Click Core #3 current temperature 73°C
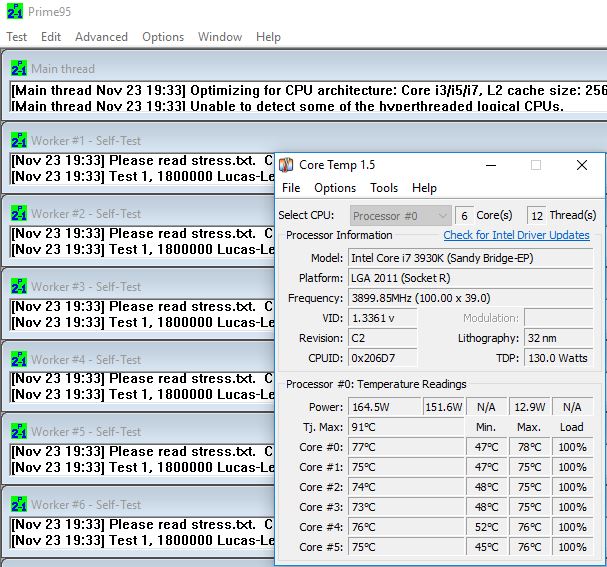The height and width of the screenshot is (567, 607). click(406, 507)
